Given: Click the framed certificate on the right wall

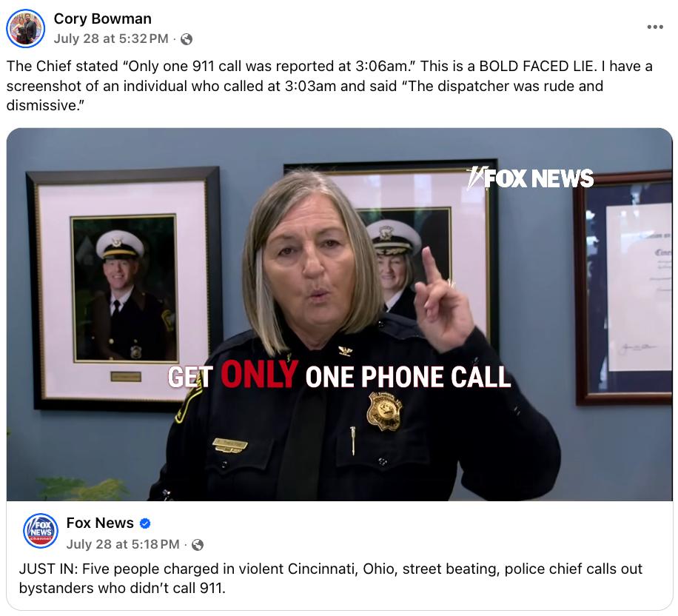Looking at the screenshot, I should point(623,288).
